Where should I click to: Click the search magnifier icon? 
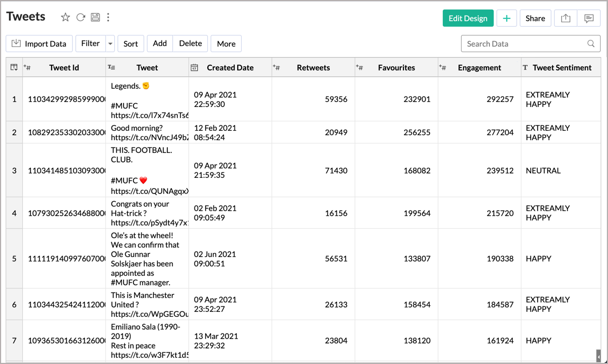coord(590,43)
